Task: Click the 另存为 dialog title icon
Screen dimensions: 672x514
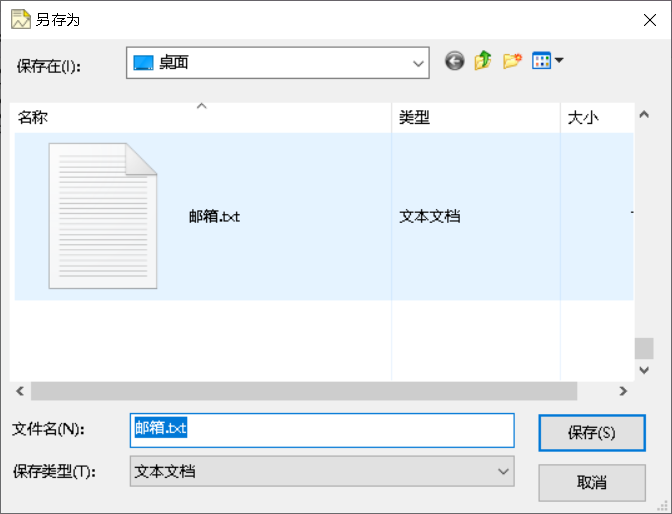Action: (x=21, y=20)
